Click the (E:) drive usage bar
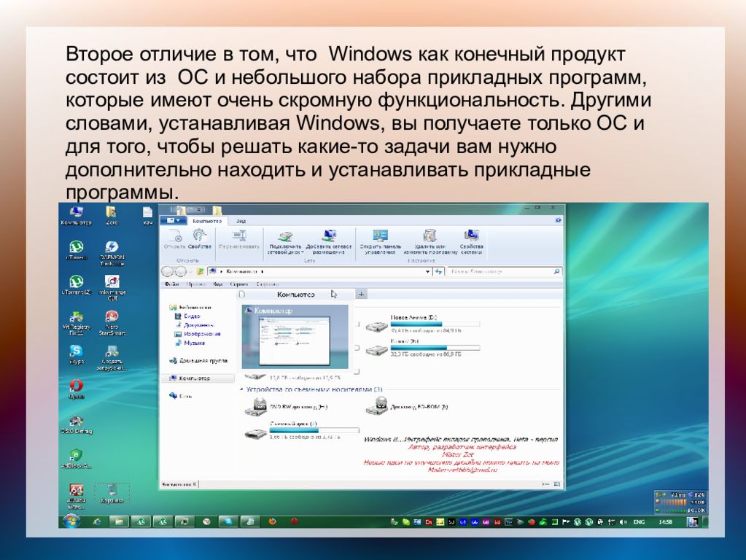This screenshot has width=746, height=560. click(x=435, y=348)
